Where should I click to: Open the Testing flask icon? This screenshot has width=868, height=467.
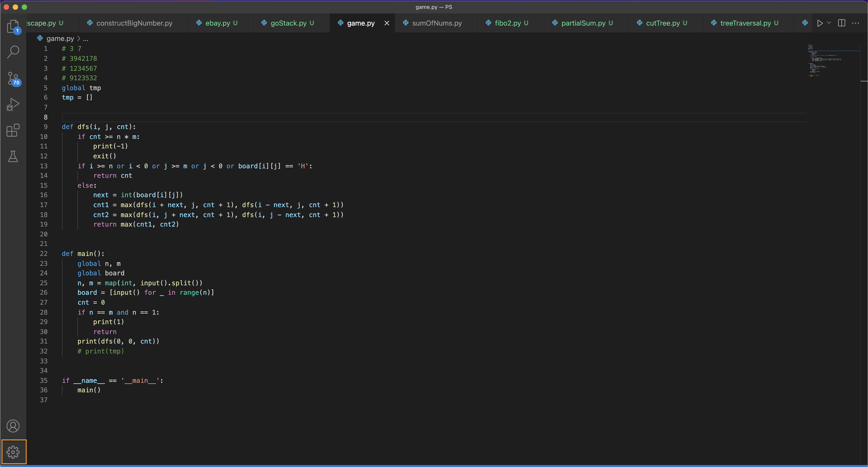[x=13, y=156]
